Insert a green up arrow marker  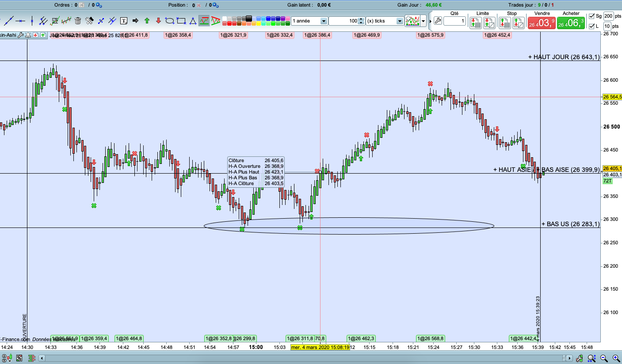coord(147,20)
